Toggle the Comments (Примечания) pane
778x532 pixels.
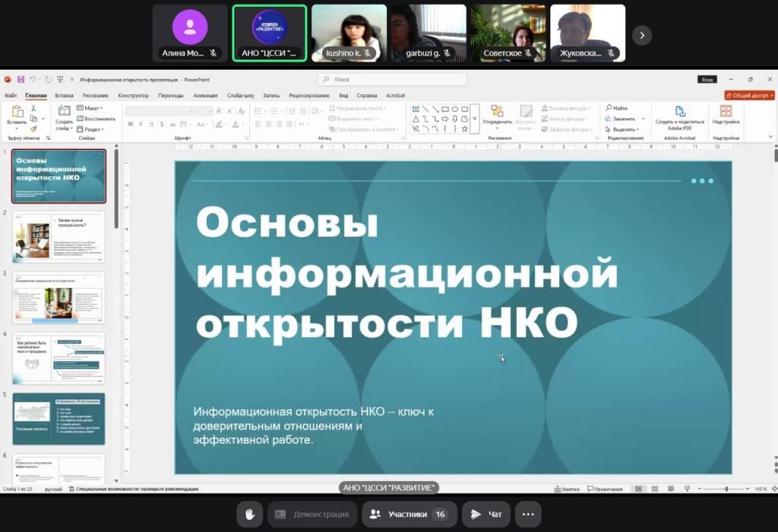click(x=605, y=489)
